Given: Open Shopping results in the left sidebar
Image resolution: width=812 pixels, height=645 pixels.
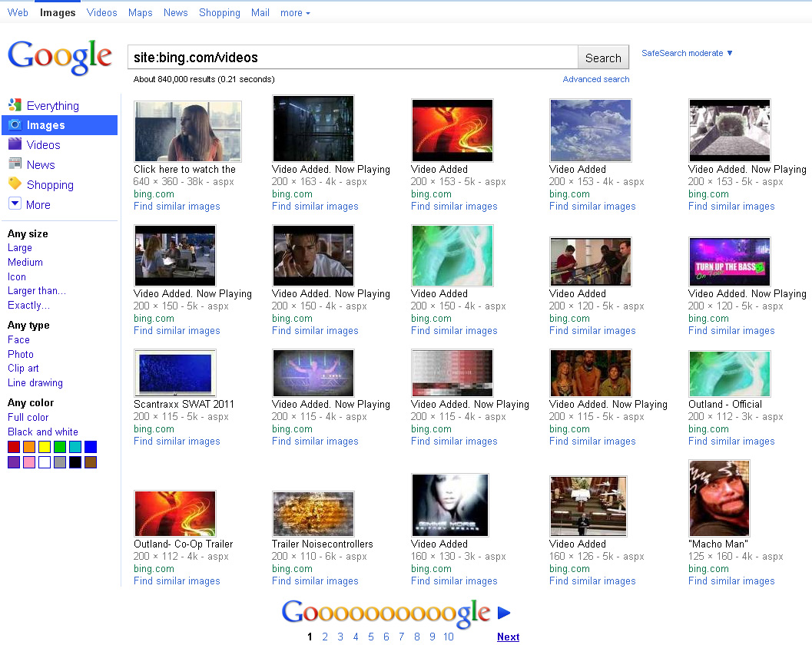Looking at the screenshot, I should tap(50, 185).
